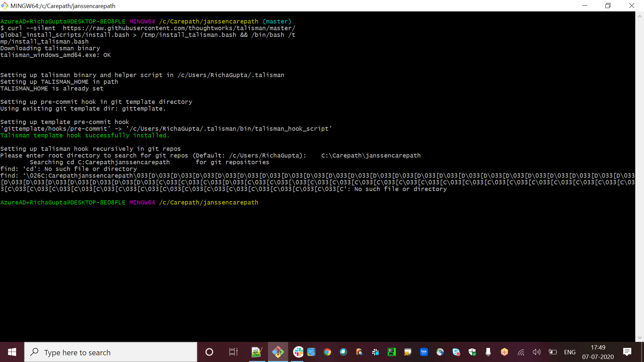Open Box Edit from the taskbar
This screenshot has height=362, width=644.
coord(424,352)
